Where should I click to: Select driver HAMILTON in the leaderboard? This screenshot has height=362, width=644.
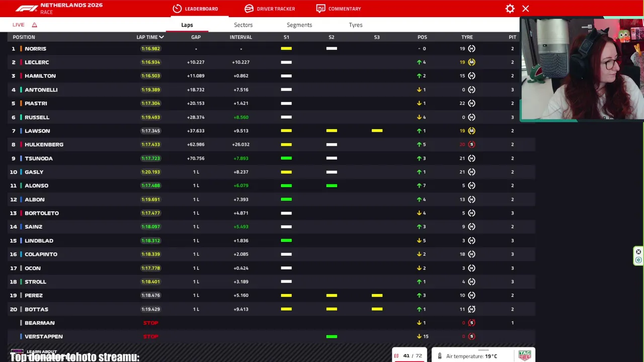pos(40,76)
